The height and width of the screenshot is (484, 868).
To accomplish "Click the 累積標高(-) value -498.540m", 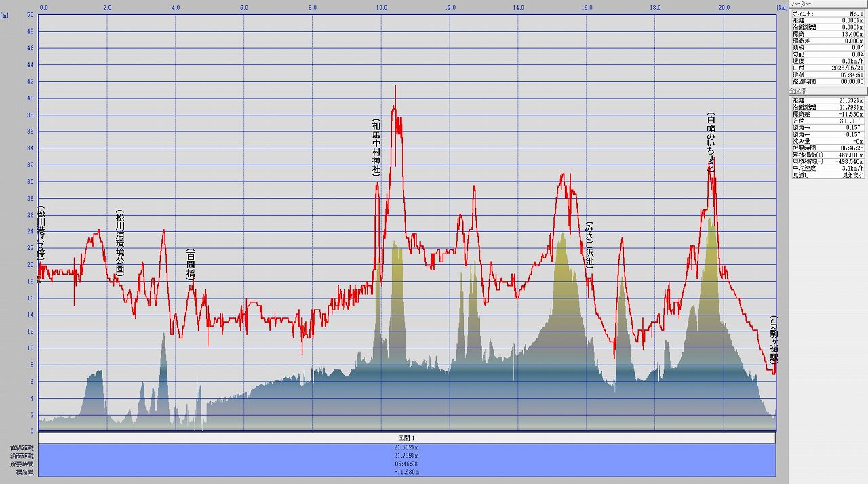I will coord(849,161).
